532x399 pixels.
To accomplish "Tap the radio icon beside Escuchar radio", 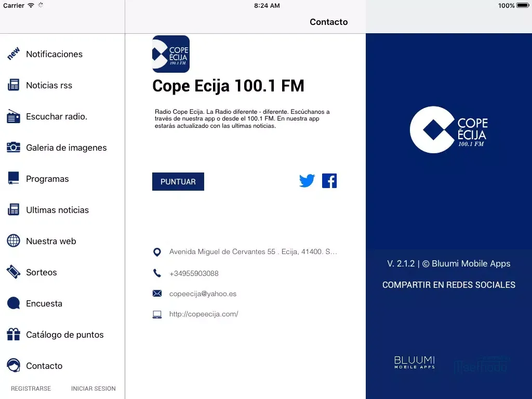I will (x=13, y=116).
